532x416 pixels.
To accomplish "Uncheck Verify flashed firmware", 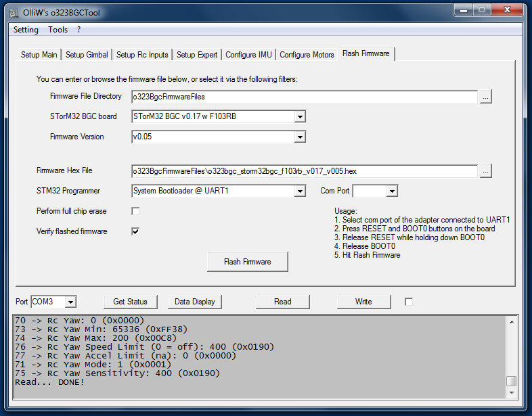I will coord(135,231).
